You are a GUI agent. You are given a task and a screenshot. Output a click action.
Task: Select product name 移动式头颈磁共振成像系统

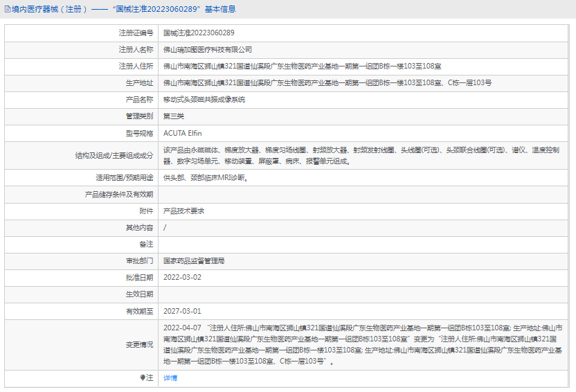[x=204, y=100]
